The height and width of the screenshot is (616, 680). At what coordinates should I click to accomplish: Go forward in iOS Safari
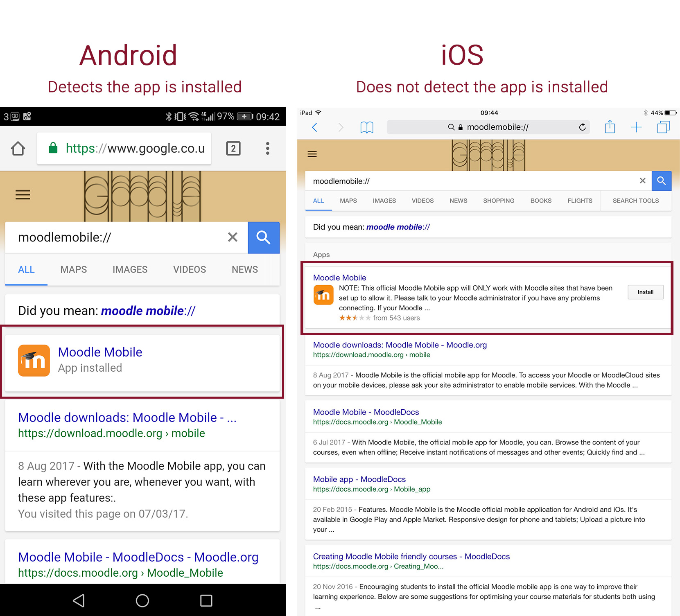[341, 127]
